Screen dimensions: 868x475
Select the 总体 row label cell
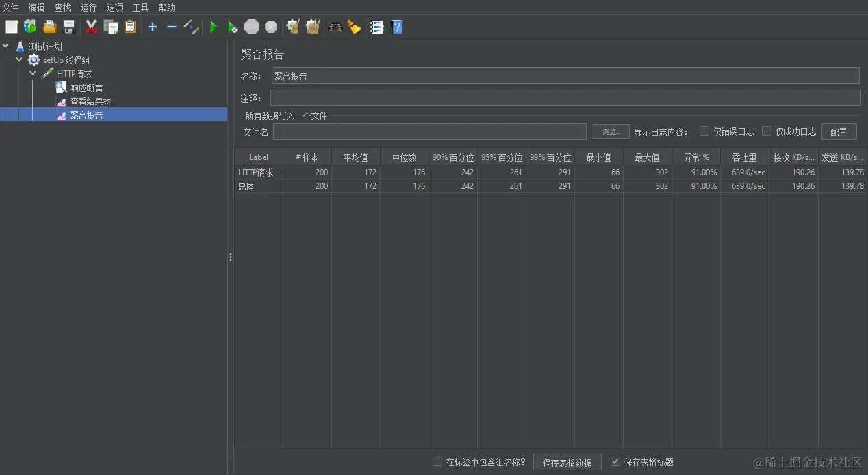[x=259, y=186]
